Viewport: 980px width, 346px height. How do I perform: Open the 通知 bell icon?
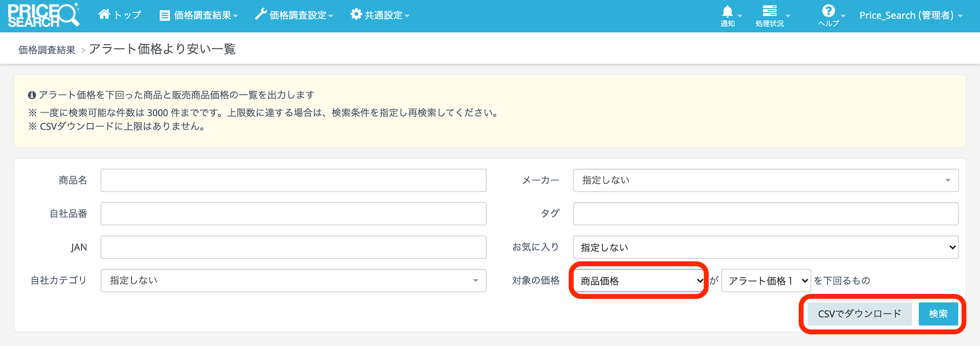[x=727, y=12]
